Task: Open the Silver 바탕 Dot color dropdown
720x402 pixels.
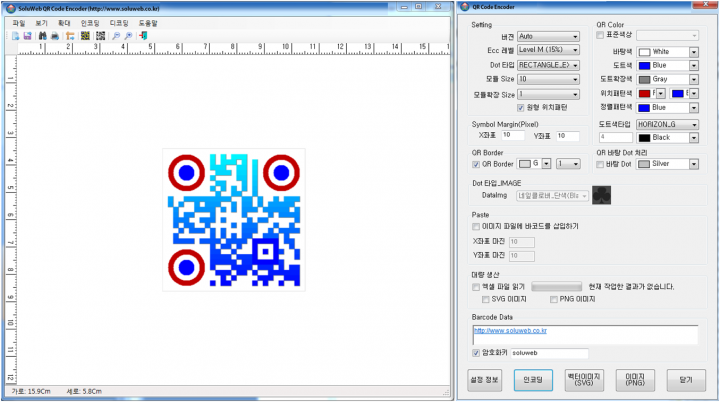Action: (668, 164)
